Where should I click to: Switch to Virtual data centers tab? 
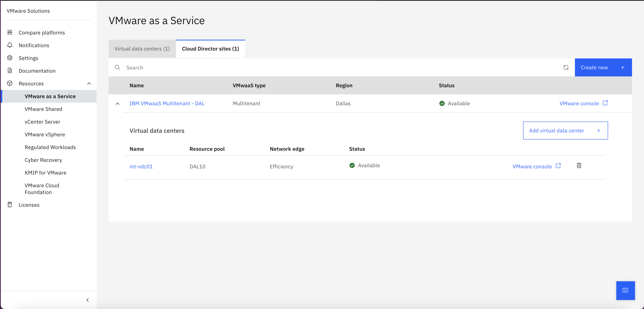(x=142, y=49)
